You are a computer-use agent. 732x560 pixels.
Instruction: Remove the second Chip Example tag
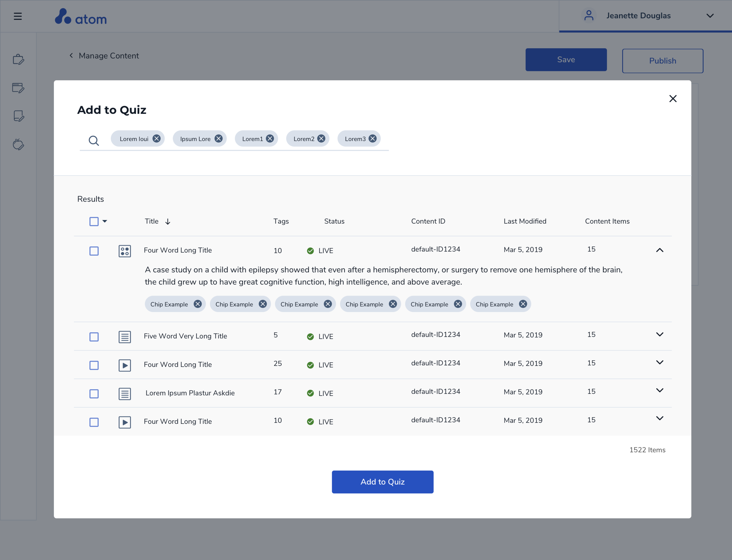pyautogui.click(x=263, y=304)
